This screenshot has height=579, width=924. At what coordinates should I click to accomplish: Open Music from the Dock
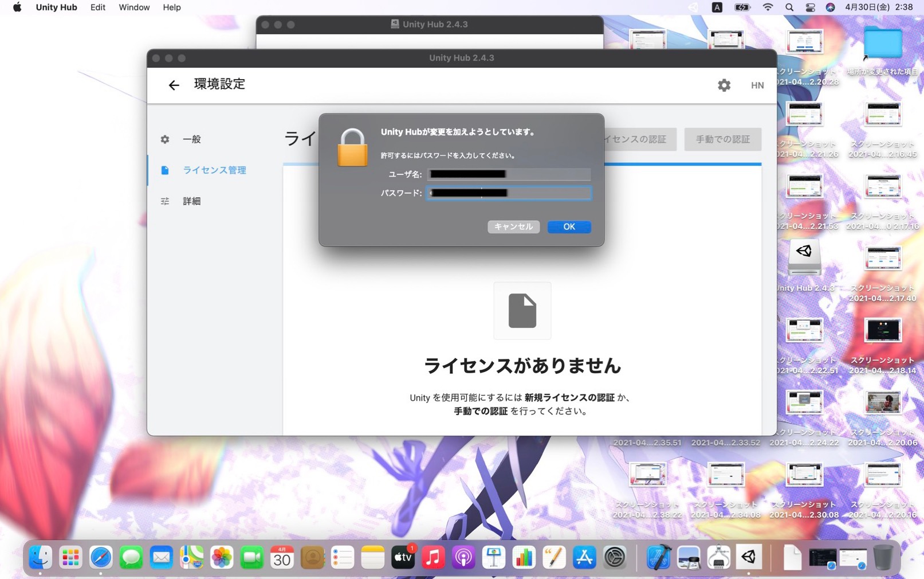click(x=433, y=557)
